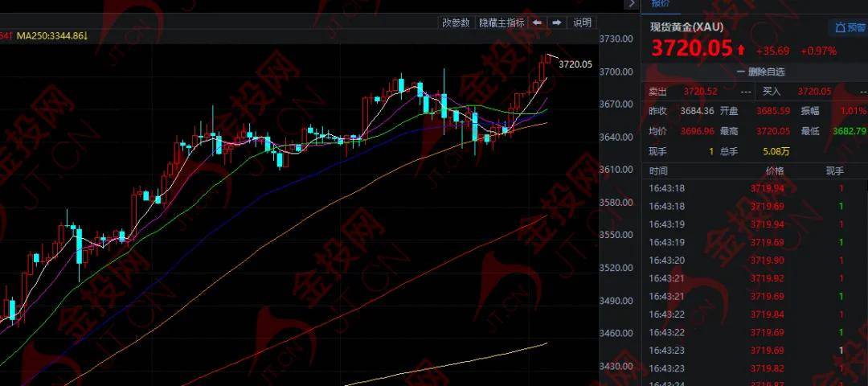
Task: Click the +35.69 price change value
Action: [x=772, y=51]
